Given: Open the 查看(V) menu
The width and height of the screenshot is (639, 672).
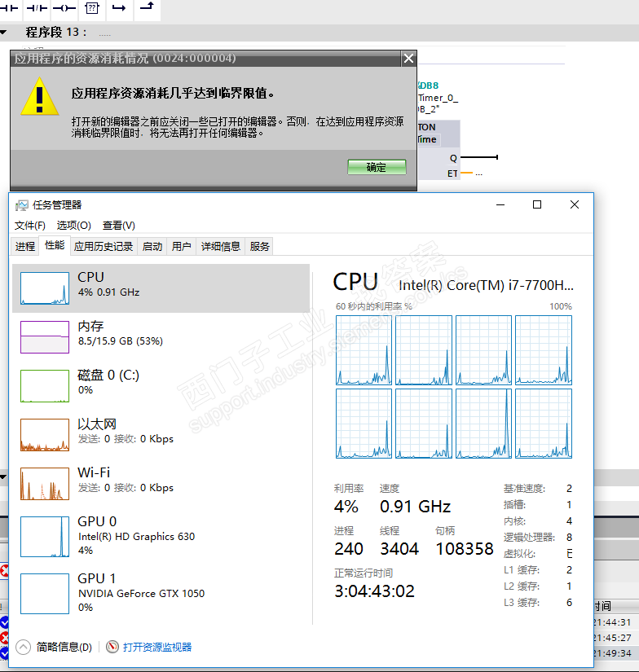Looking at the screenshot, I should tap(119, 226).
